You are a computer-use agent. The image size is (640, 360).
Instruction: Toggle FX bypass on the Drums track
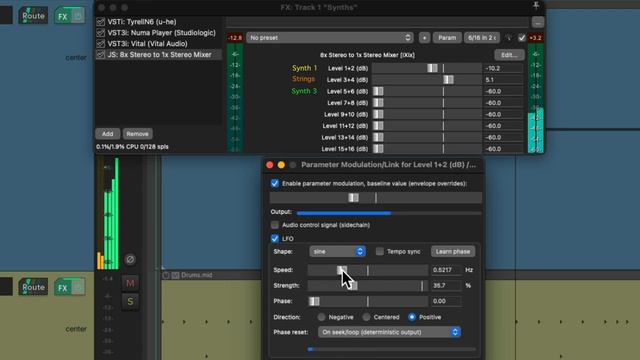78,287
